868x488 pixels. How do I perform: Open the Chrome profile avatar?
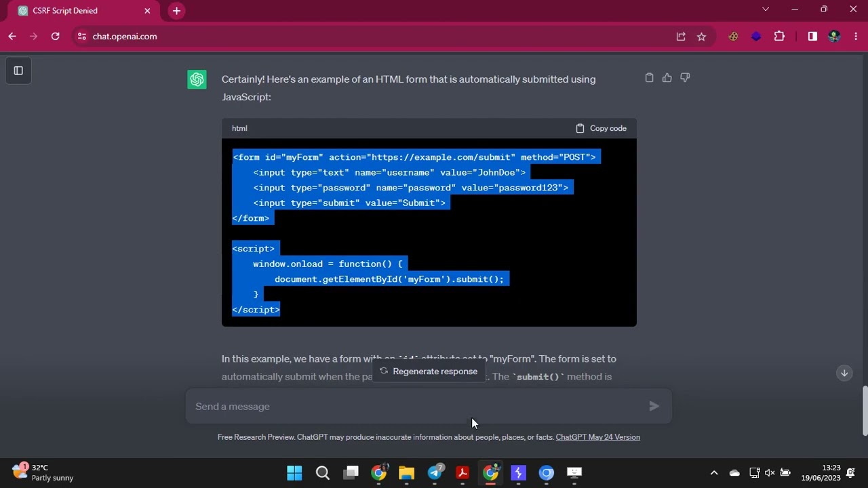[834, 37]
